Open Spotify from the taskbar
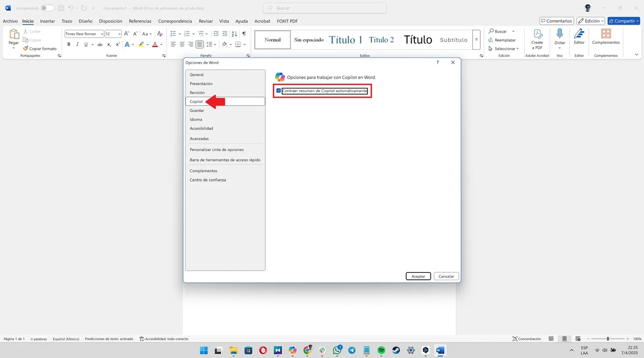The width and height of the screenshot is (644, 358). 381,350
